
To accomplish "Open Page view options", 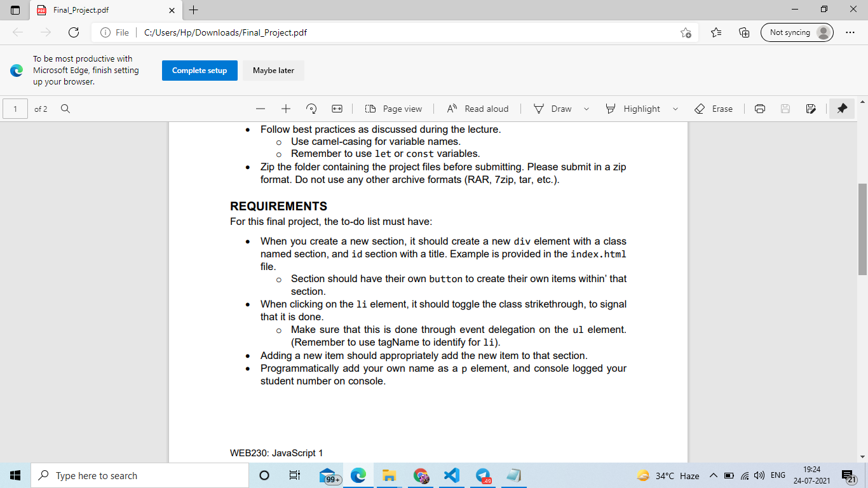I will pos(394,109).
